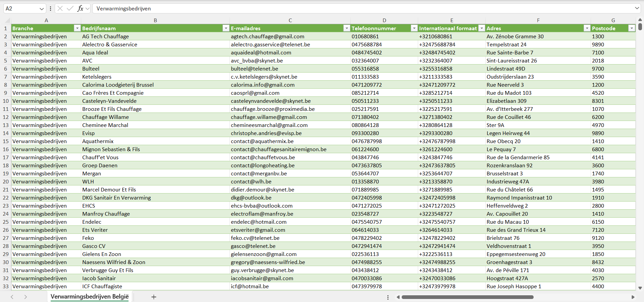Open the Postcode filter dropdown
This screenshot has height=302, width=644.
632,28
